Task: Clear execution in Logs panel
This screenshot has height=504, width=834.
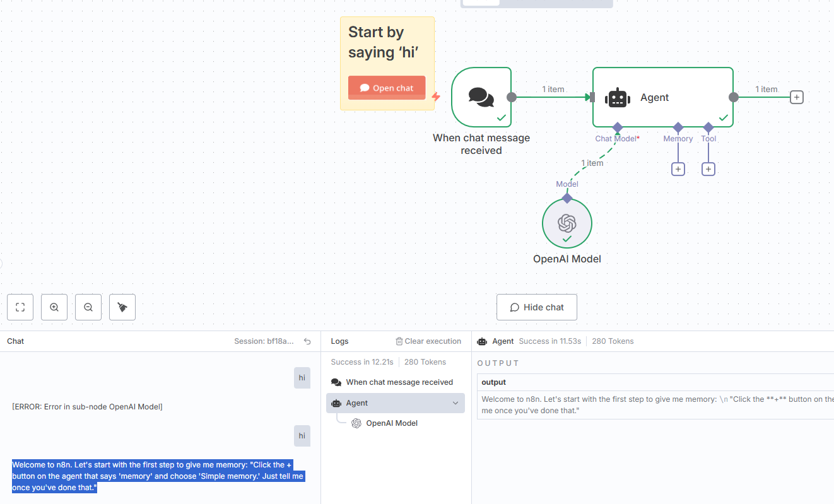Action: point(428,341)
